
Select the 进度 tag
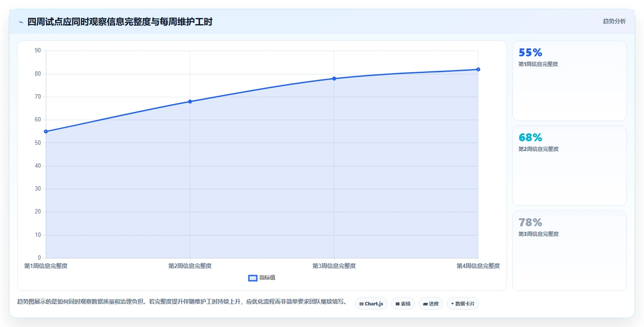click(x=431, y=304)
